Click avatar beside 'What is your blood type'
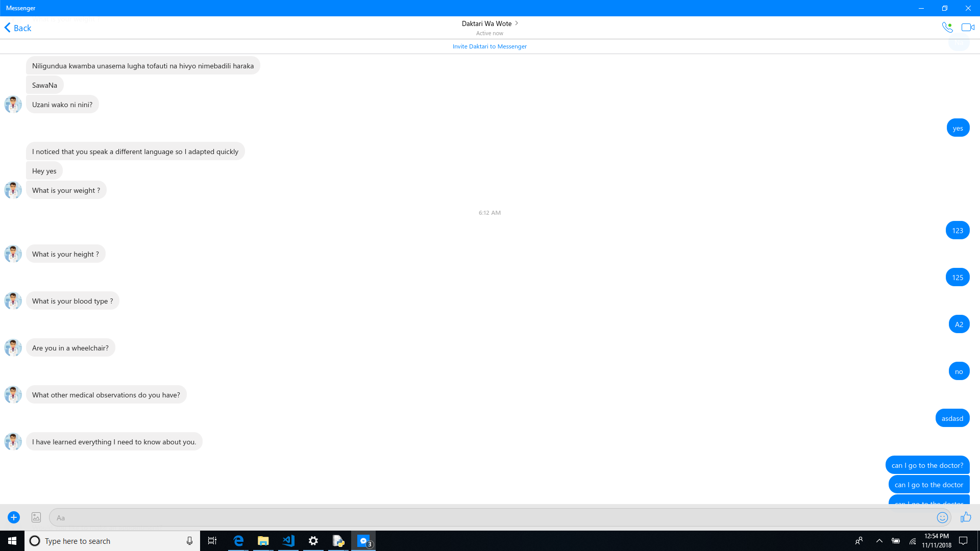This screenshot has width=980, height=551. 13,300
